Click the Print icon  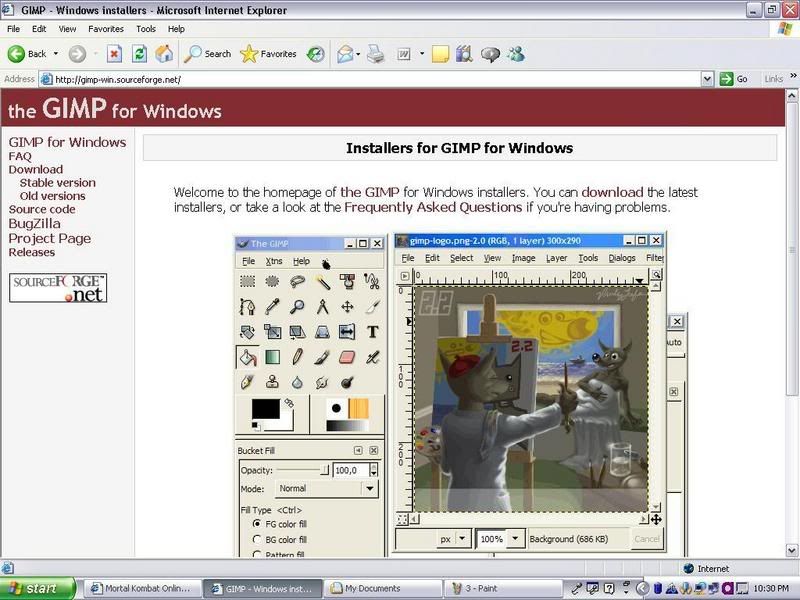point(376,54)
